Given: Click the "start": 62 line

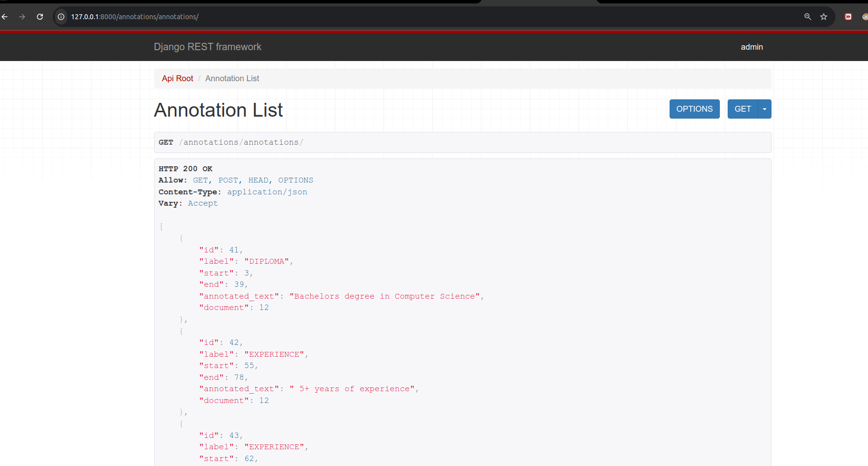Looking at the screenshot, I should click(228, 459).
